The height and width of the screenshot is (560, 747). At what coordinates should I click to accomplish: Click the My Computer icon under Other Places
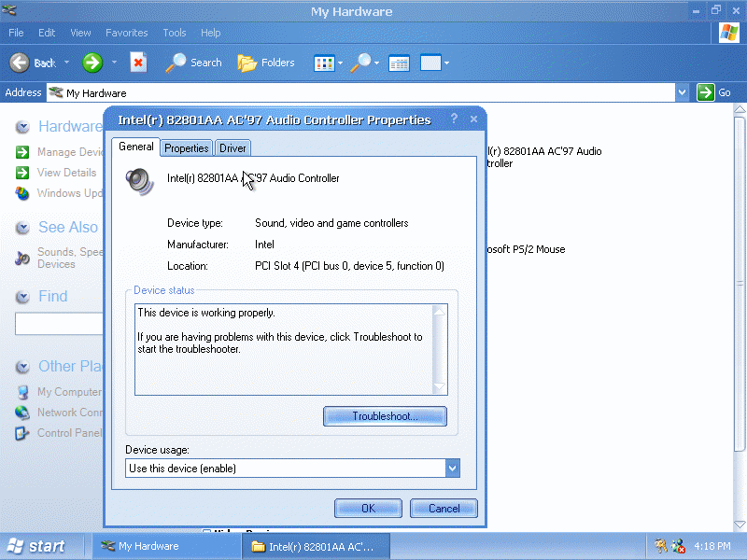22,392
